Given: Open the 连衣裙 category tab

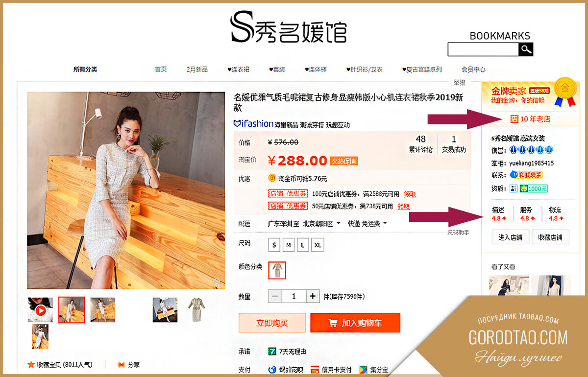Looking at the screenshot, I should (239, 70).
